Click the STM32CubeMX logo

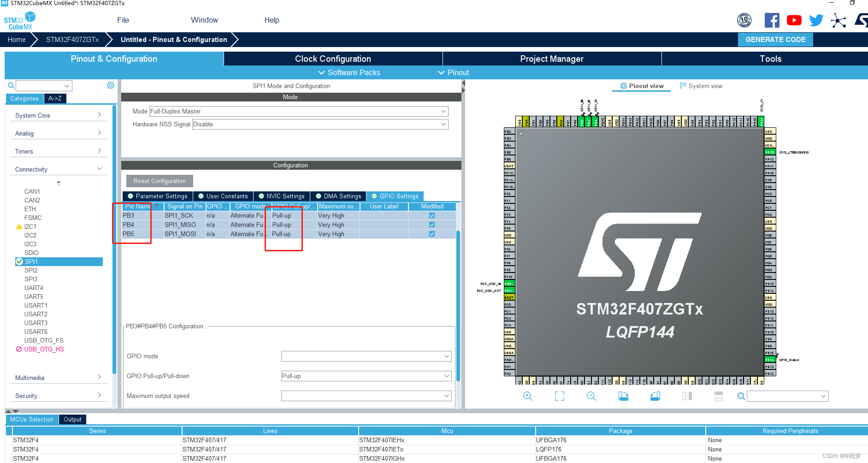click(x=19, y=21)
